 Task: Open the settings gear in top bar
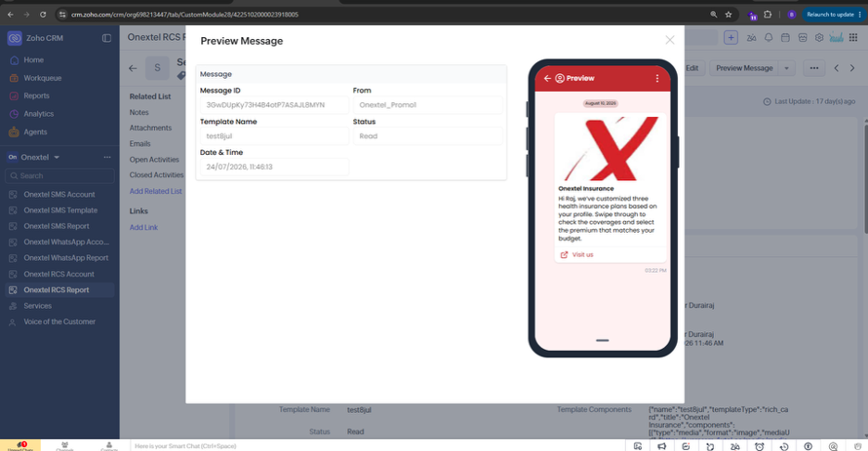[819, 38]
